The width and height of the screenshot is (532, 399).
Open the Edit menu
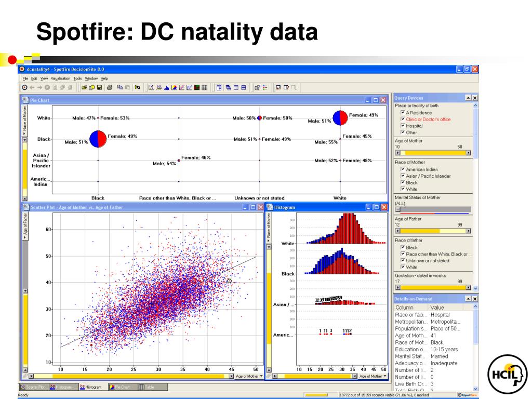click(x=34, y=78)
